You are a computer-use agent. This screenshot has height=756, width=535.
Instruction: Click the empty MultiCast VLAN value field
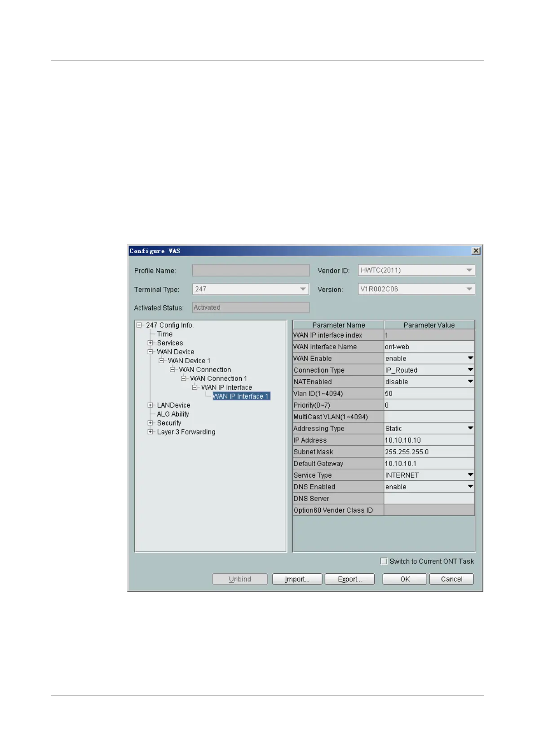coord(429,417)
